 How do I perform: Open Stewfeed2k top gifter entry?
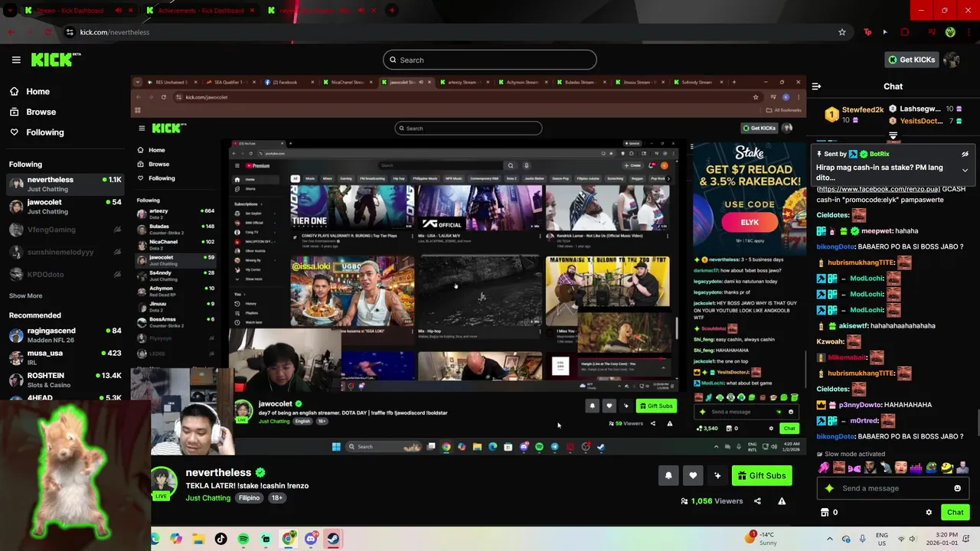pos(853,115)
